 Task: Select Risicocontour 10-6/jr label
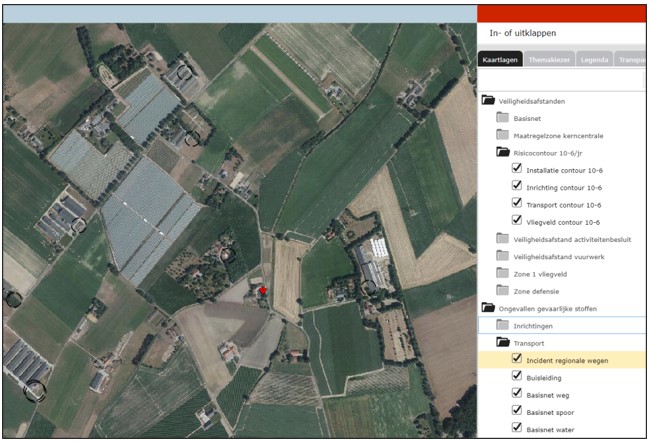click(x=548, y=153)
